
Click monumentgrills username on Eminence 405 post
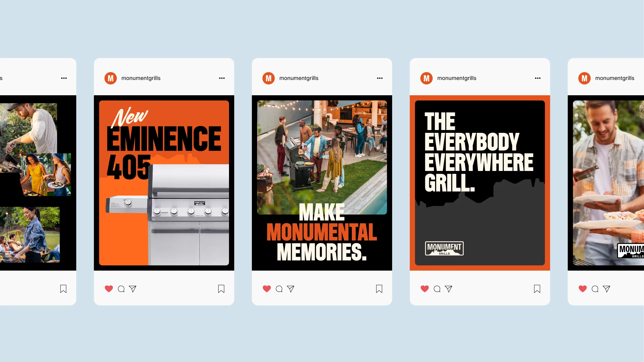(x=141, y=78)
